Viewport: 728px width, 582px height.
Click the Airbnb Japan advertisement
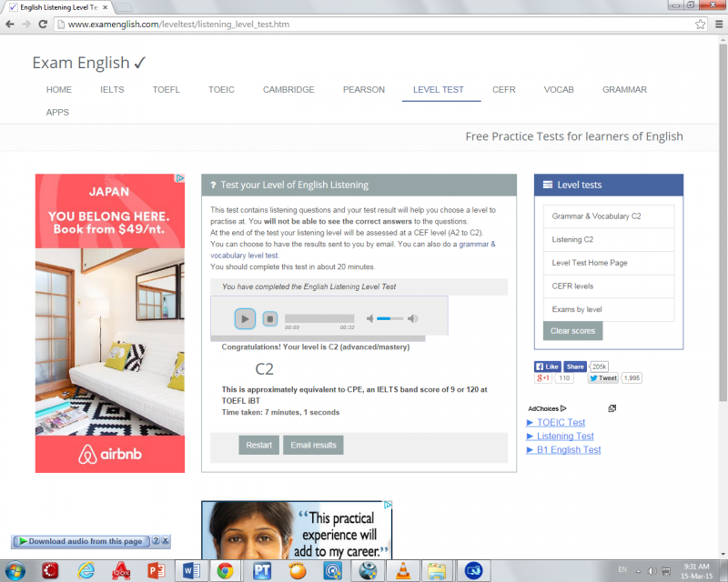click(110, 324)
